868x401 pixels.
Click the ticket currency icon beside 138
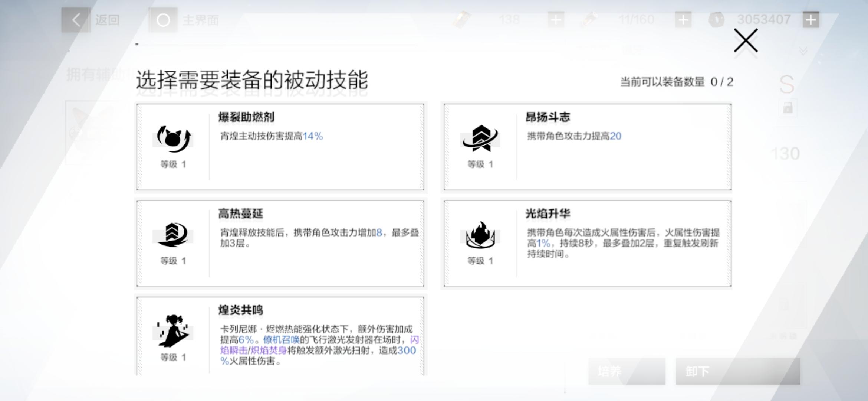(462, 20)
